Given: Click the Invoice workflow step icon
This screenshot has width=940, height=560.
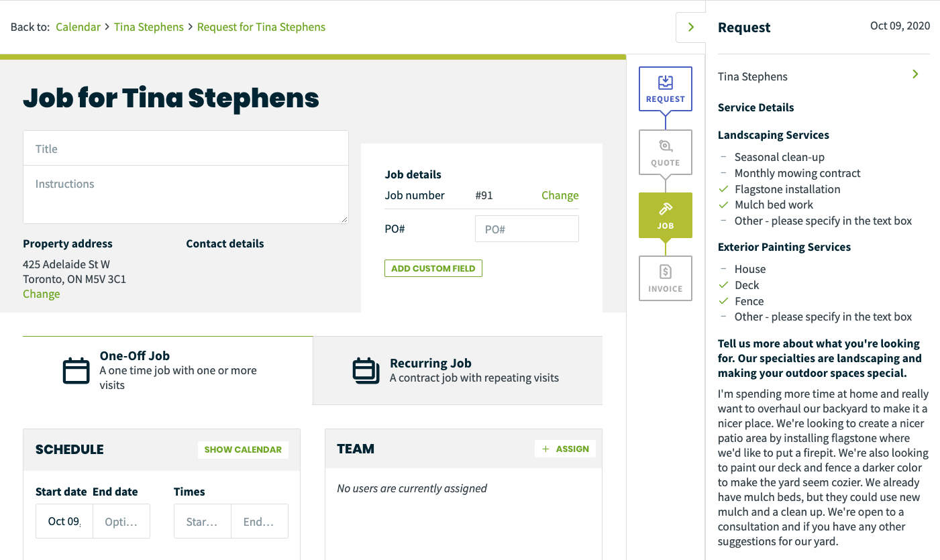Looking at the screenshot, I should point(665,272).
